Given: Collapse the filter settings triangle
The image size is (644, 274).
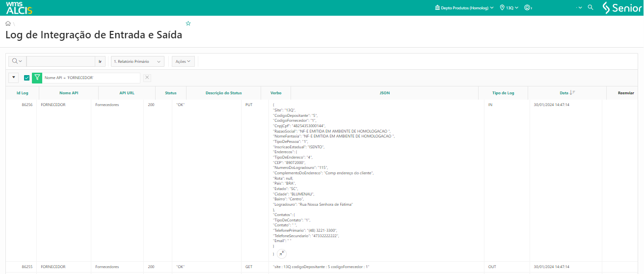Looking at the screenshot, I should (13, 78).
